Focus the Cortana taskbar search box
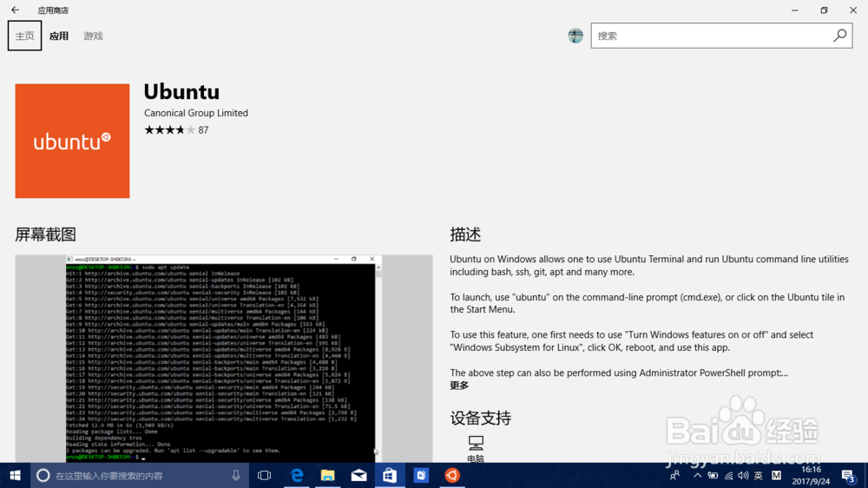This screenshot has width=868, height=488. [x=140, y=475]
